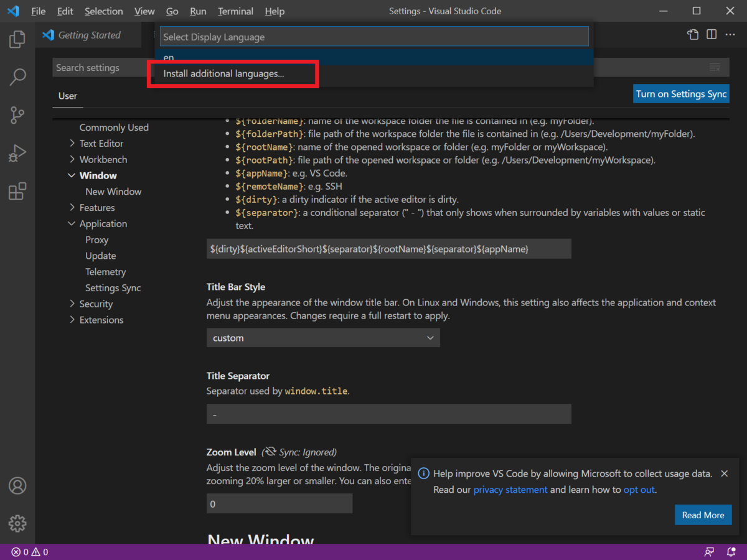Open the File menu
This screenshot has height=560, width=747.
click(38, 11)
